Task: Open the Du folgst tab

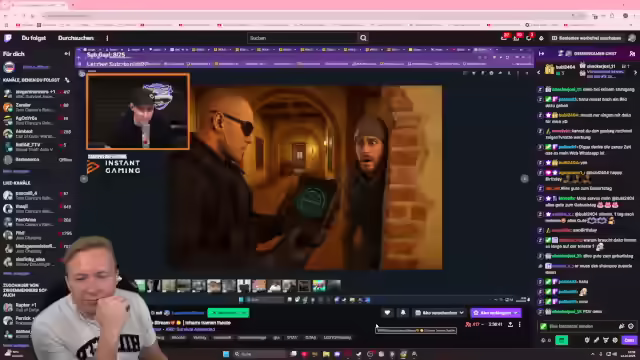Action: coord(33,38)
